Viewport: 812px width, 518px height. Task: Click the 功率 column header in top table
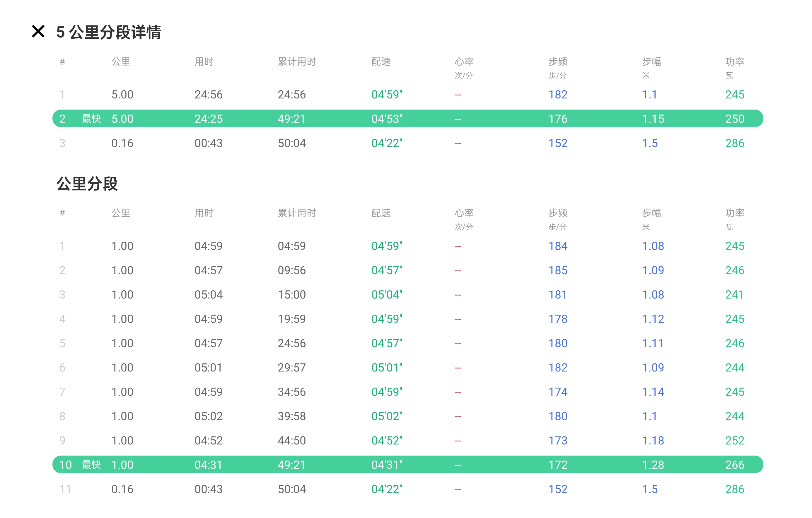click(734, 61)
